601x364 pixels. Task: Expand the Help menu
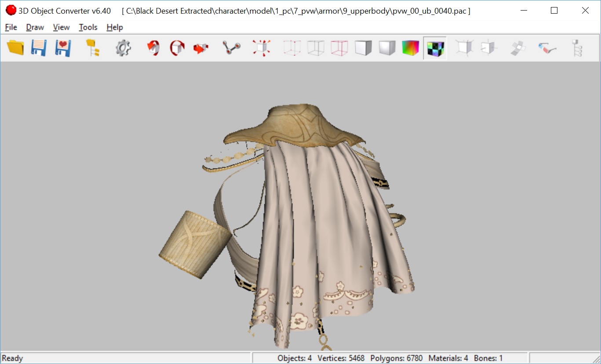pos(114,27)
